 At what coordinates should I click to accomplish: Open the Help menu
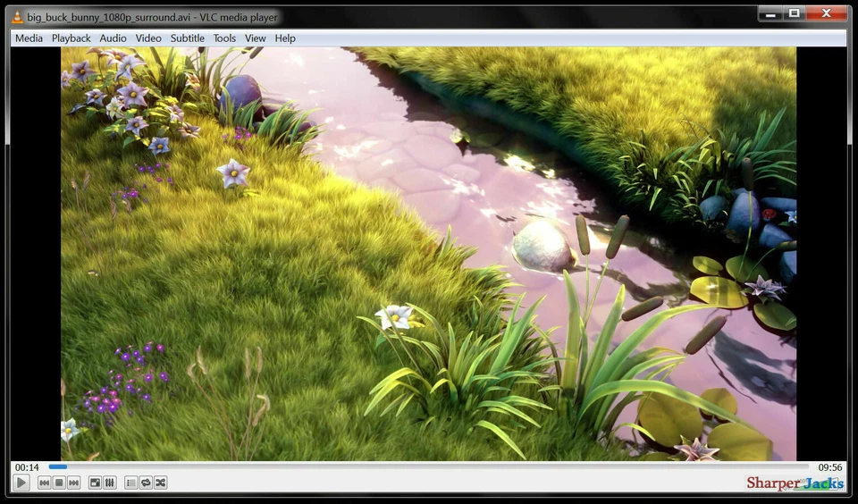coord(285,38)
